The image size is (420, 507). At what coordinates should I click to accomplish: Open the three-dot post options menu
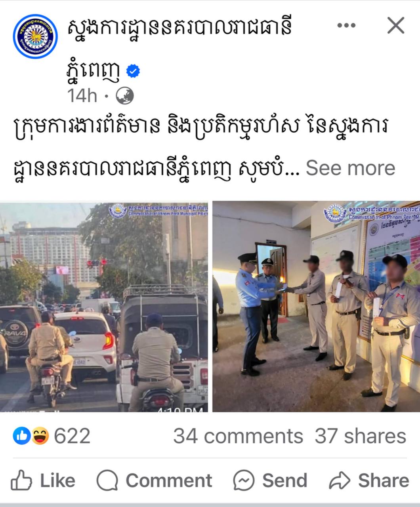[x=346, y=26]
